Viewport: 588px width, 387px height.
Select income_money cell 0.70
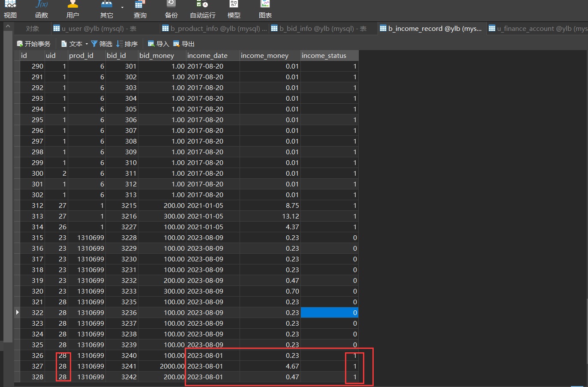click(270, 291)
